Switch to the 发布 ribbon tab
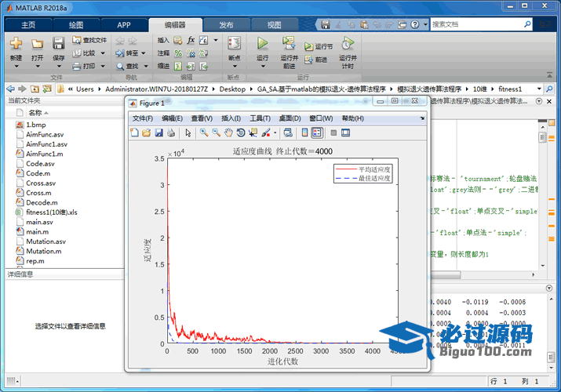The height and width of the screenshot is (392, 561). pos(226,24)
